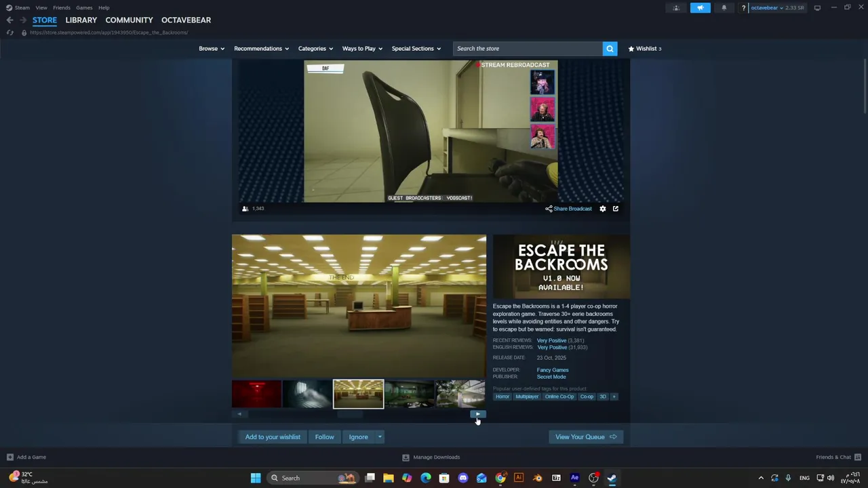Show hidden system tray icons

pos(761,479)
